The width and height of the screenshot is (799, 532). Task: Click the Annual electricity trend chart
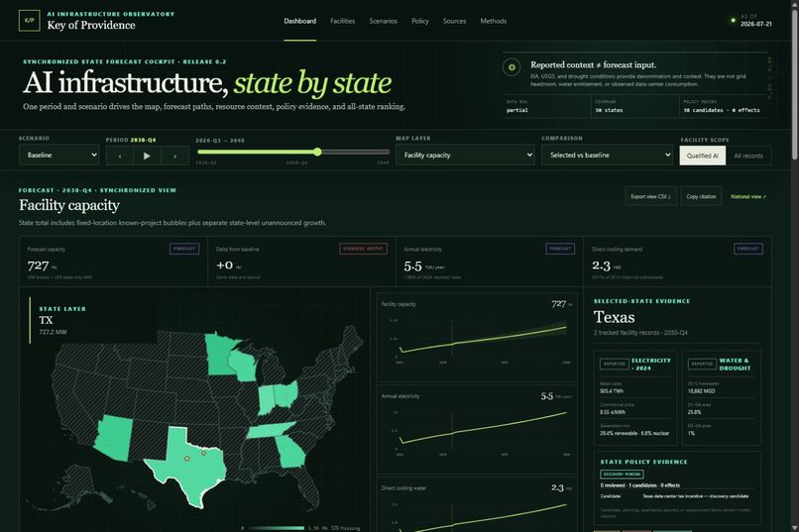477,429
